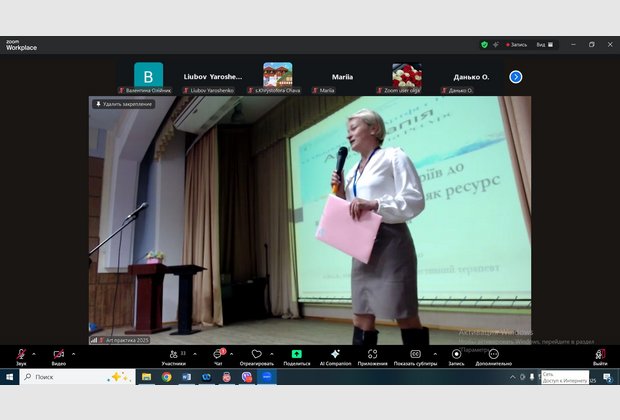Open the notification center icon
Screen dimensions: 620x420
pos(608,377)
